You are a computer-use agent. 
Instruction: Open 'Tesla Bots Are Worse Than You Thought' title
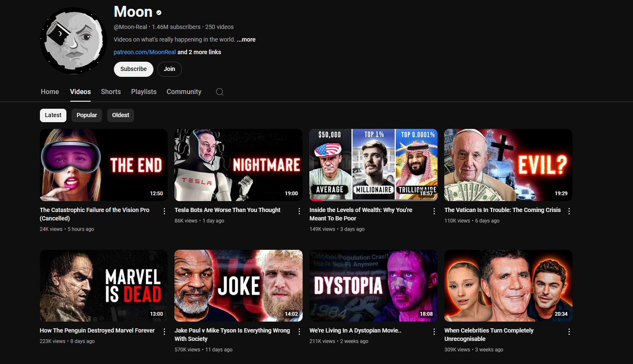tap(227, 210)
